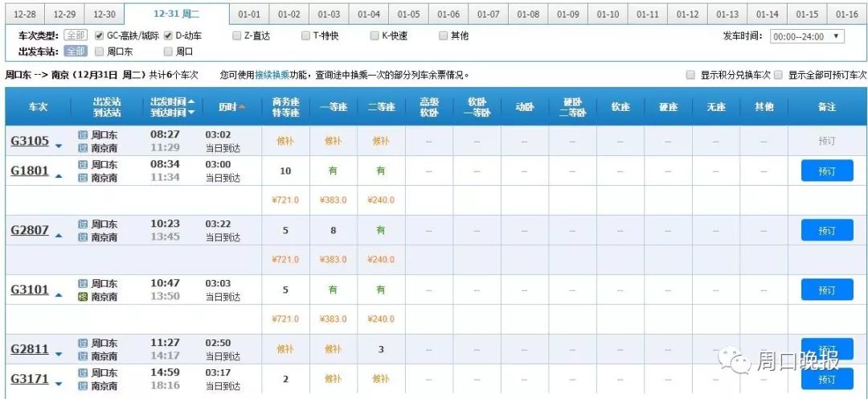The image size is (868, 399).
Task: Open the 发车时间 time range dropdown
Action: (x=806, y=36)
